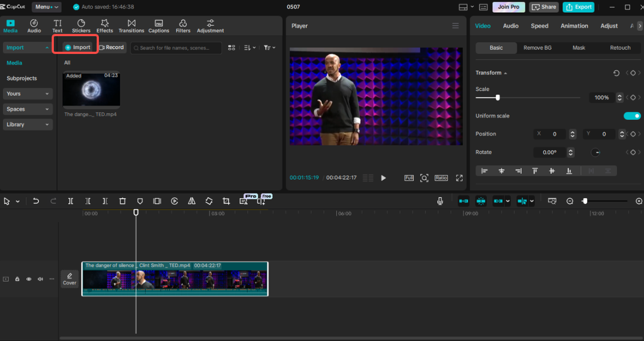Click the split clip icon in timeline toolbar
The width and height of the screenshot is (644, 341).
point(71,201)
